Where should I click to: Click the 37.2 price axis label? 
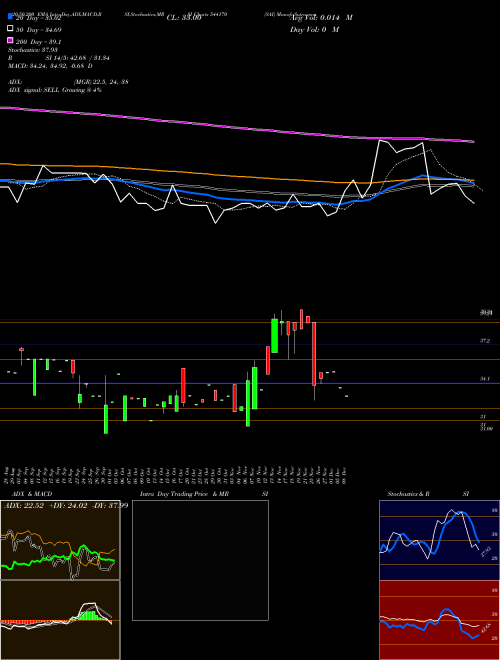pyautogui.click(x=485, y=341)
